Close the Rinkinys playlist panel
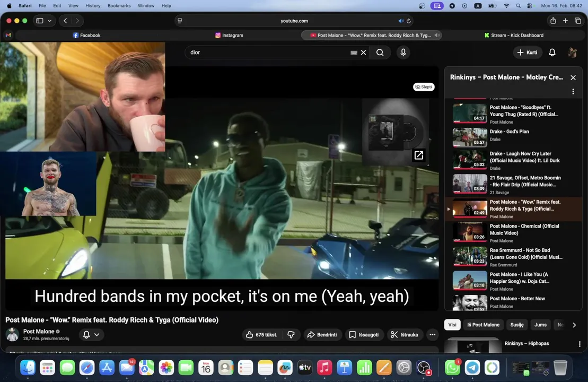Viewport: 588px width, 382px height. [573, 77]
